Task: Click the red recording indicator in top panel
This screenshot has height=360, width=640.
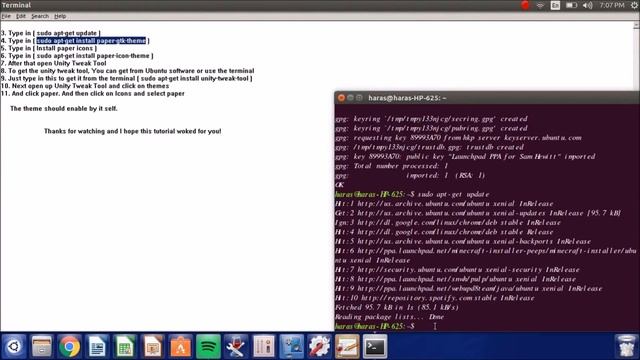Action: click(x=525, y=5)
